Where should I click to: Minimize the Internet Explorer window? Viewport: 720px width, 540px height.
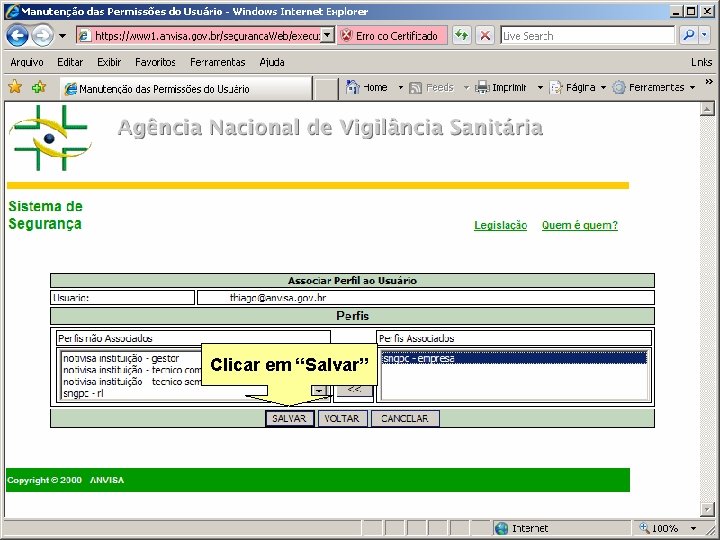[675, 11]
